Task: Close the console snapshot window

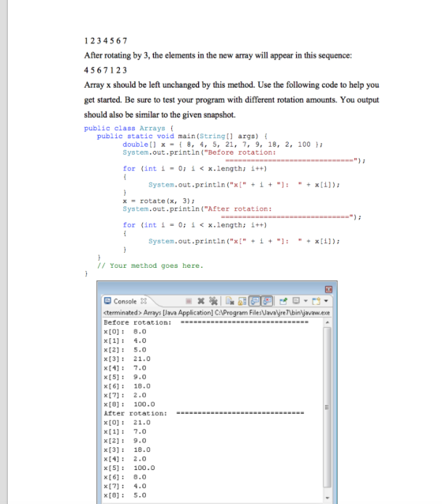Action: click(x=328, y=290)
